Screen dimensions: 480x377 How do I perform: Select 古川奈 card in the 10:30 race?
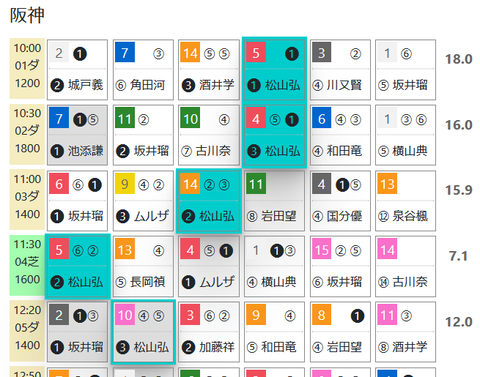click(x=209, y=135)
